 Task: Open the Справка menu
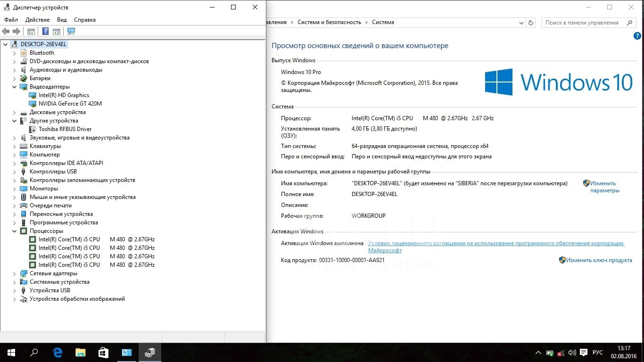point(85,20)
